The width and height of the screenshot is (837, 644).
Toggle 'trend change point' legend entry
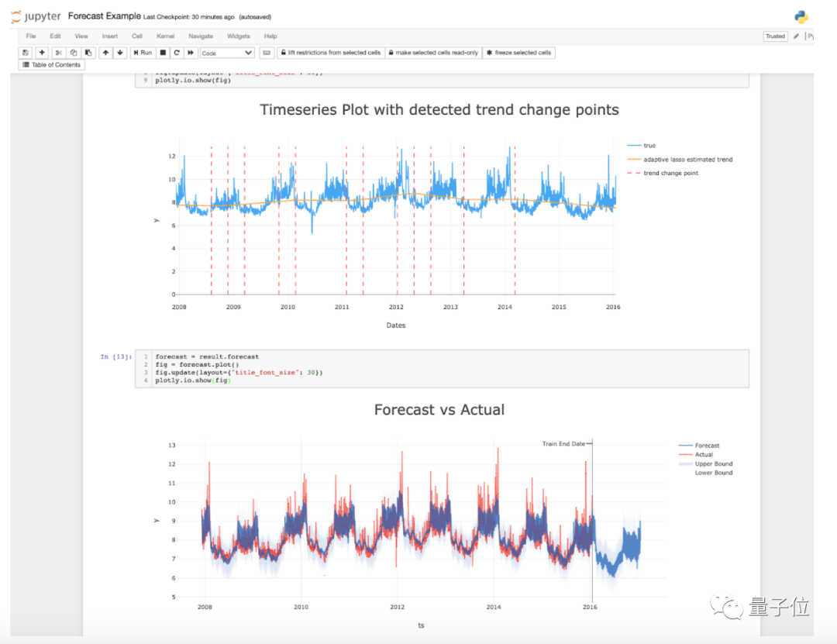click(x=670, y=174)
